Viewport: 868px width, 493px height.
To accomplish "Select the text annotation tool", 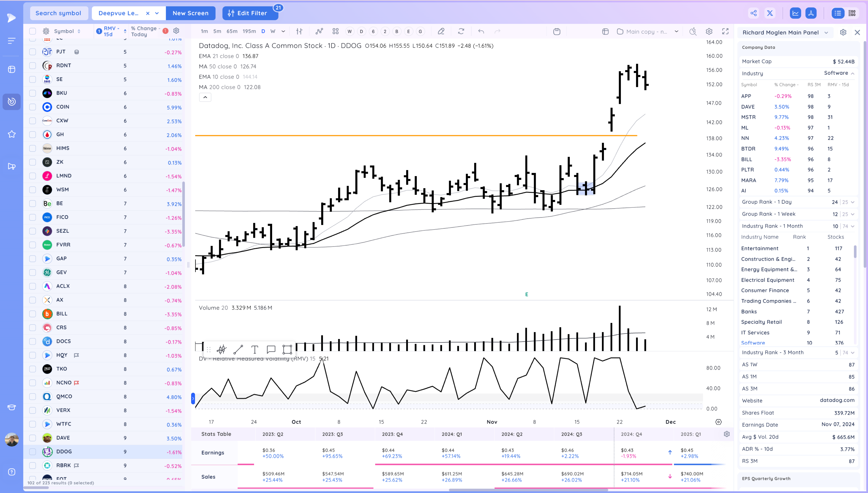I will pos(255,349).
